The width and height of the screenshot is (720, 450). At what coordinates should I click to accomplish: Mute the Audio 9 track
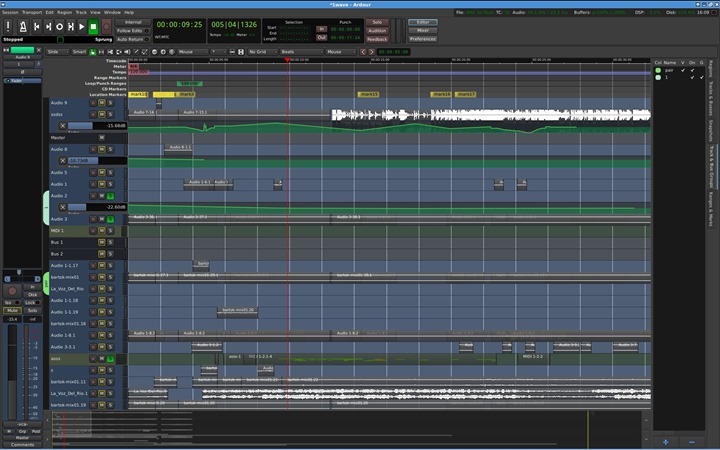(x=101, y=103)
